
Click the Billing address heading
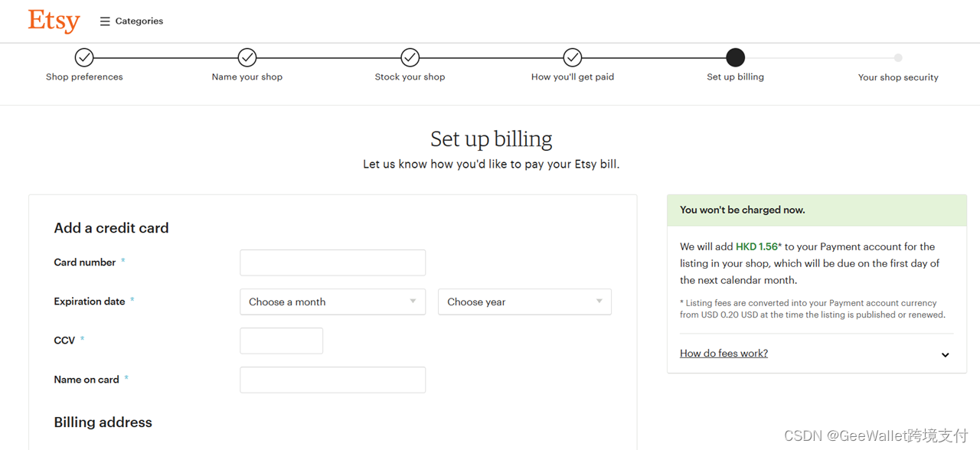click(103, 422)
